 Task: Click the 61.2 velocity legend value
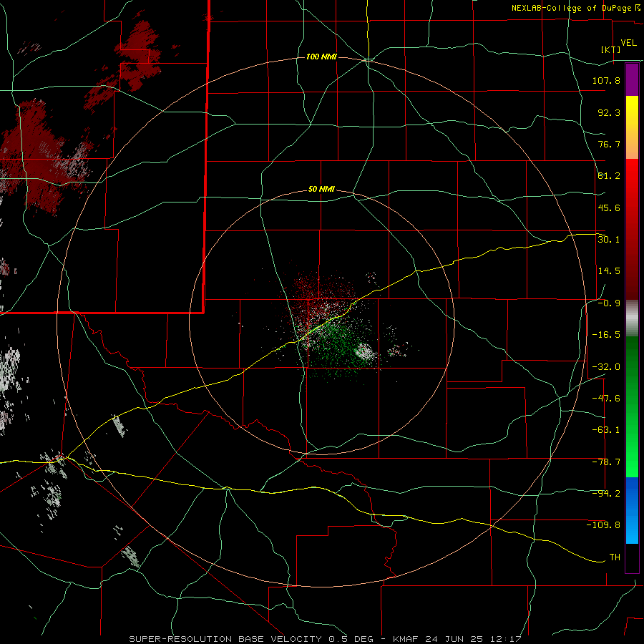[609, 176]
